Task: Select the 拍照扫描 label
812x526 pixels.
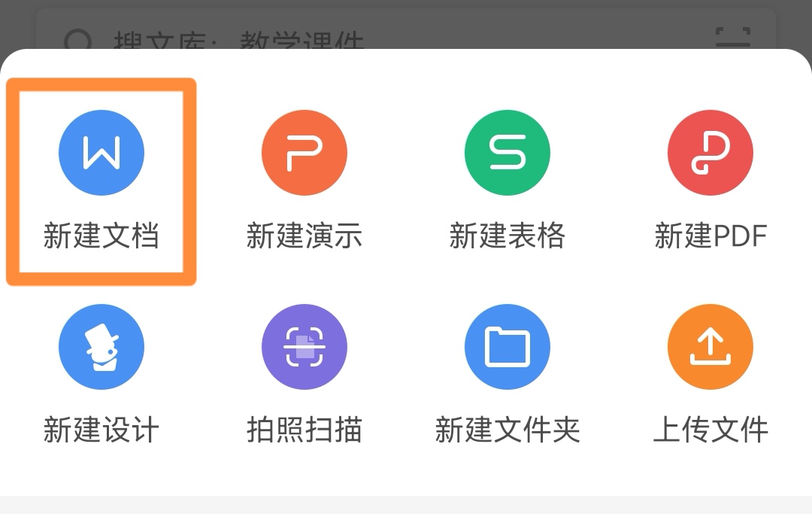Action: pyautogui.click(x=304, y=430)
